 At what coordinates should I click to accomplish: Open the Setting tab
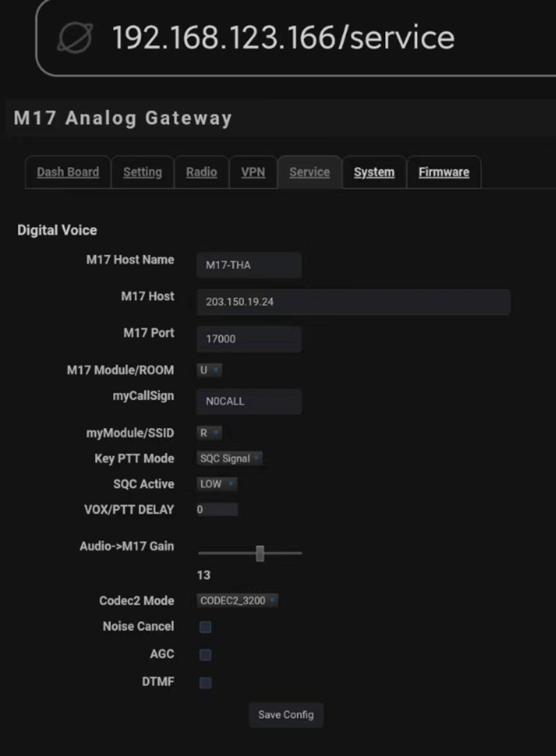[x=142, y=172]
